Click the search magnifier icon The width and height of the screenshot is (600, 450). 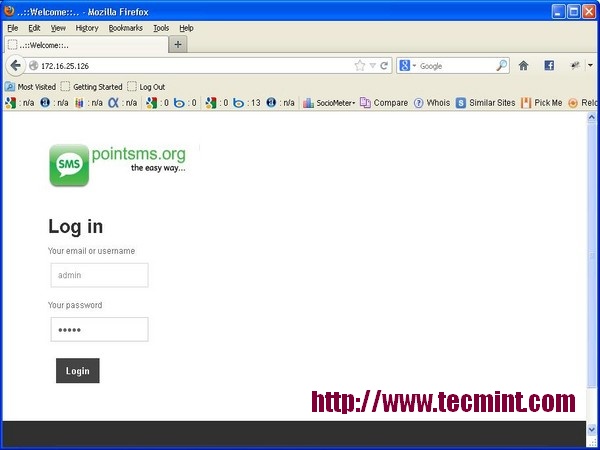click(501, 66)
